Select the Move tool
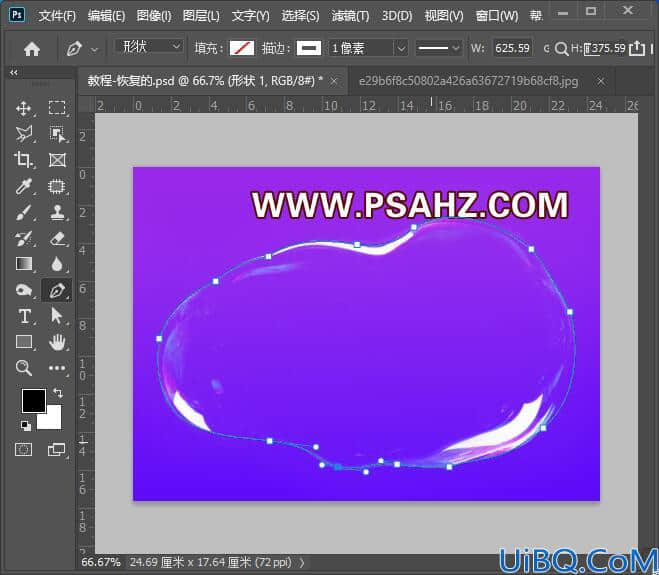 tap(24, 108)
